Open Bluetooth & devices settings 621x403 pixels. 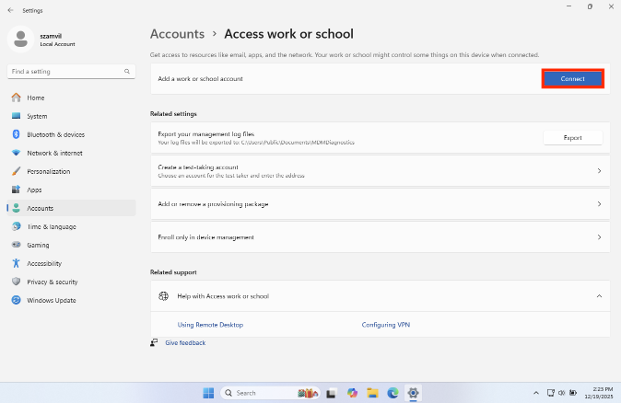point(55,134)
